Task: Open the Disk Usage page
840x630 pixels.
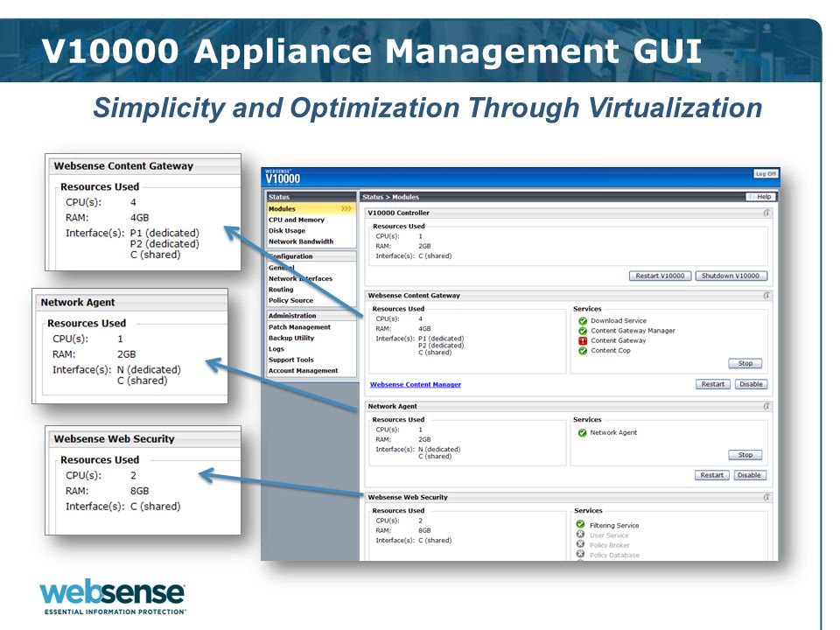Action: click(x=287, y=231)
